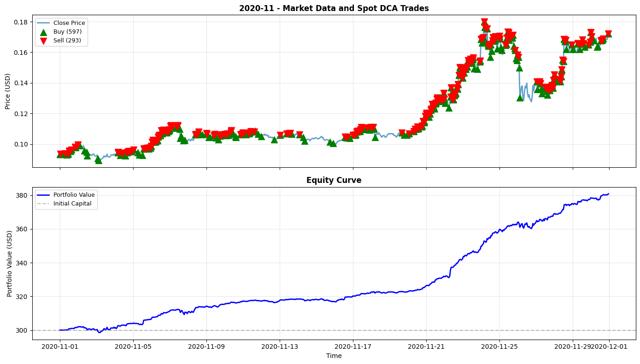Click the blue Portfolio Value line sample in the legend
Viewport: 640px width, 364px height.
[x=43, y=195]
